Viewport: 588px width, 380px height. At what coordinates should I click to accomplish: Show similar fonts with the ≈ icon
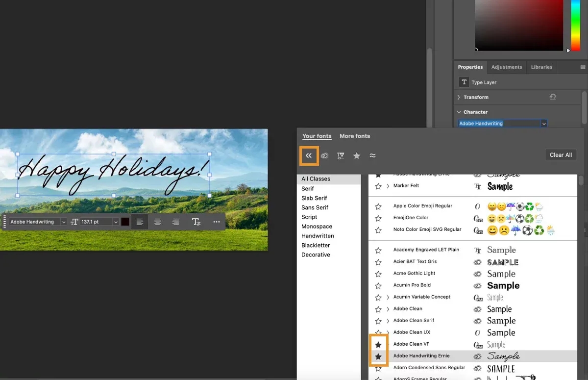[372, 155]
